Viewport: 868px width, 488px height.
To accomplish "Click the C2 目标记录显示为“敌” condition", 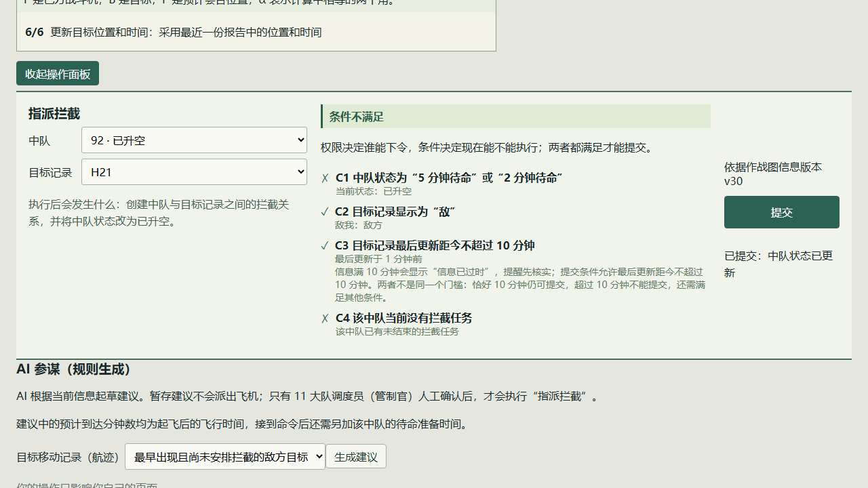I will 395,211.
